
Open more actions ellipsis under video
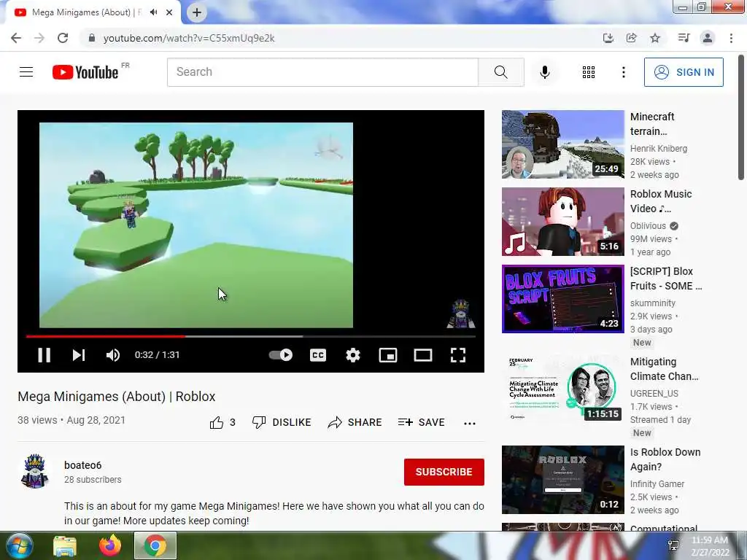(470, 424)
